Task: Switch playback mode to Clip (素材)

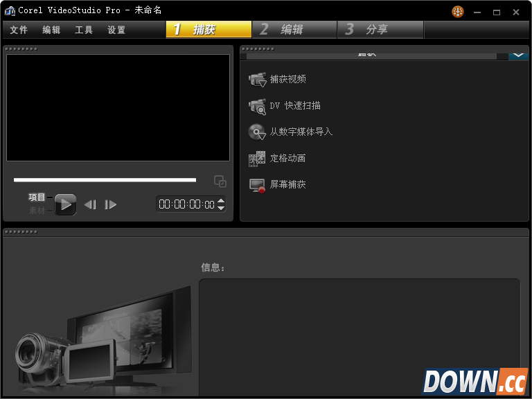Action: (x=37, y=211)
